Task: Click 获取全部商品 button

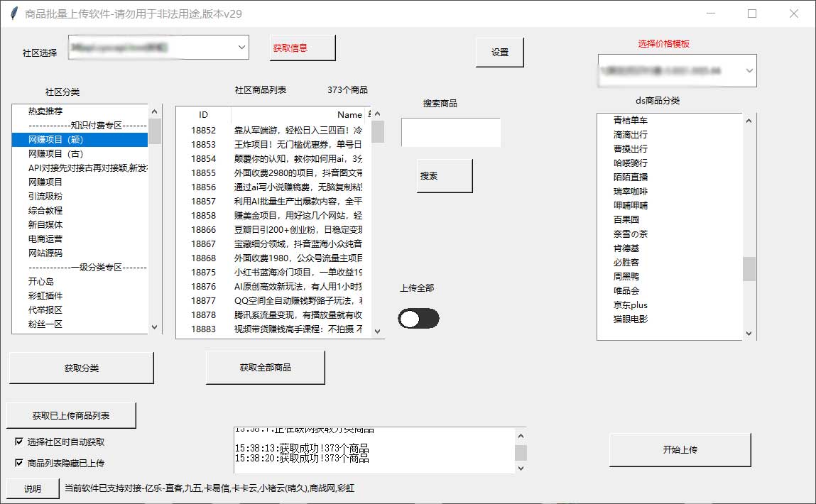Action: (266, 367)
